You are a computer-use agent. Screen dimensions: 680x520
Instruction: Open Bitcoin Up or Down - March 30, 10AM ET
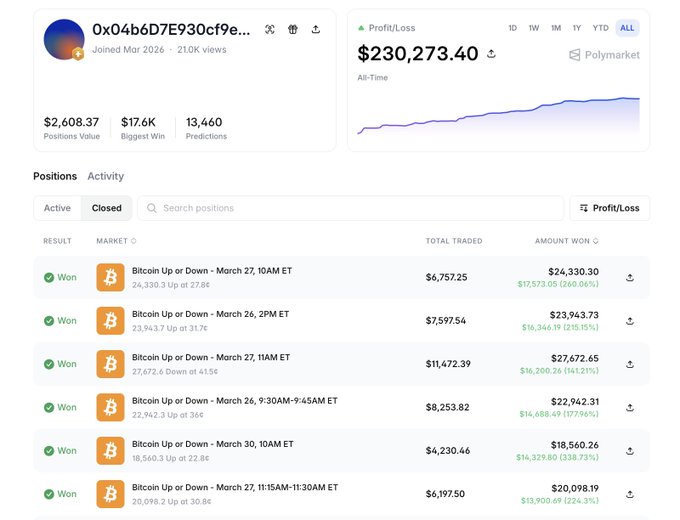click(x=213, y=444)
